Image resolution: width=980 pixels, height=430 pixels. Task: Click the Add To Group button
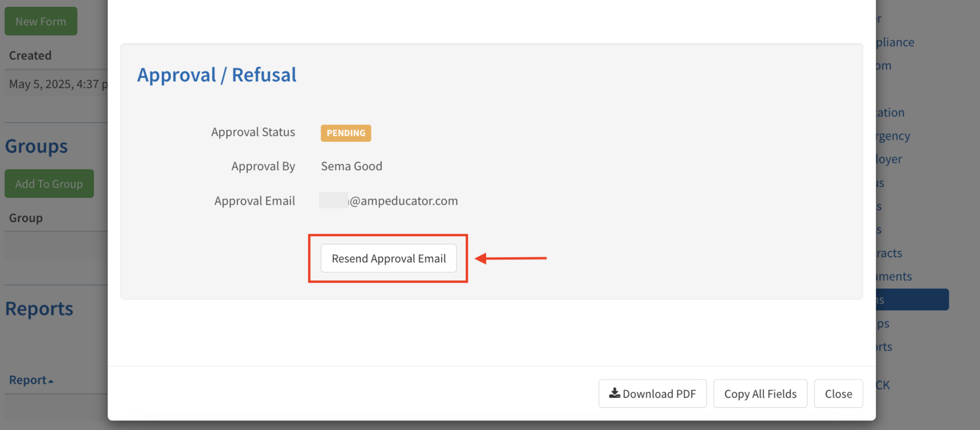(49, 184)
